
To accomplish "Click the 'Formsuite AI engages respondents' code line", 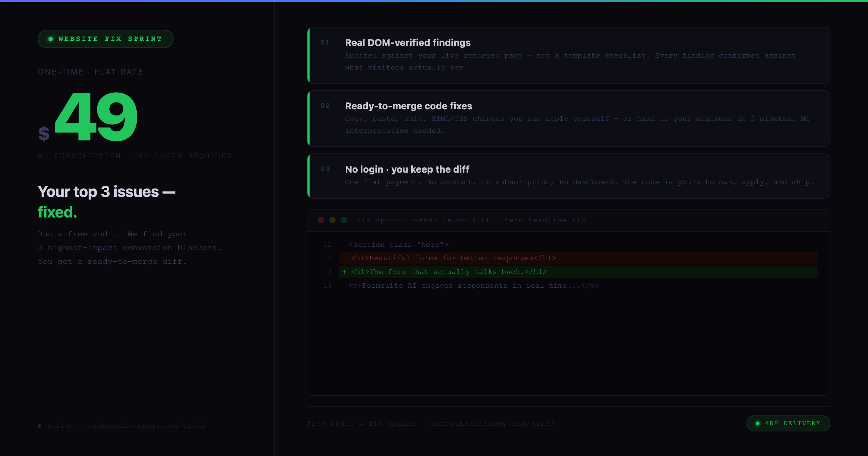I will 473,286.
